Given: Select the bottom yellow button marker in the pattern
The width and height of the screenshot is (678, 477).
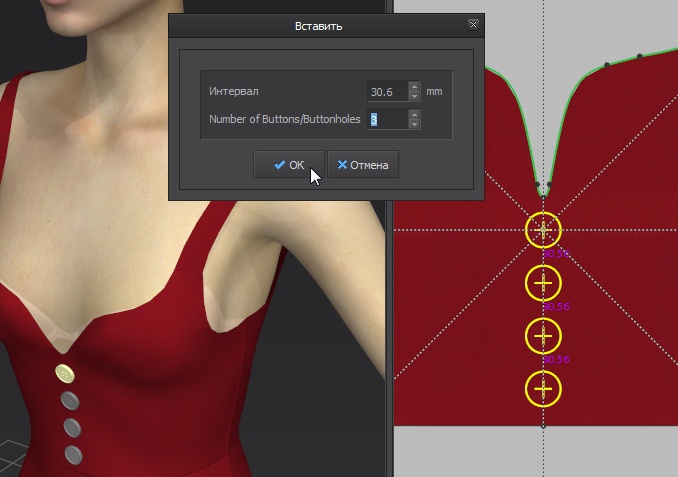Looking at the screenshot, I should [543, 388].
